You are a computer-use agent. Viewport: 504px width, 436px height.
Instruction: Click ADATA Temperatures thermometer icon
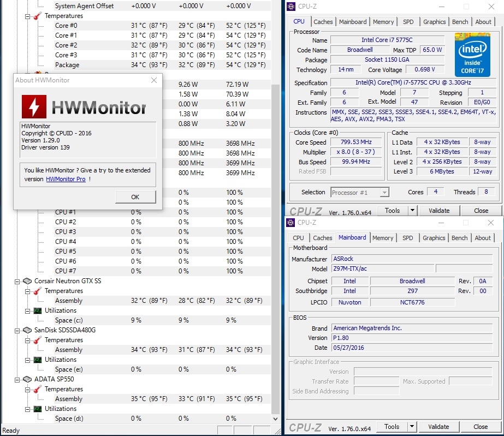(x=38, y=389)
